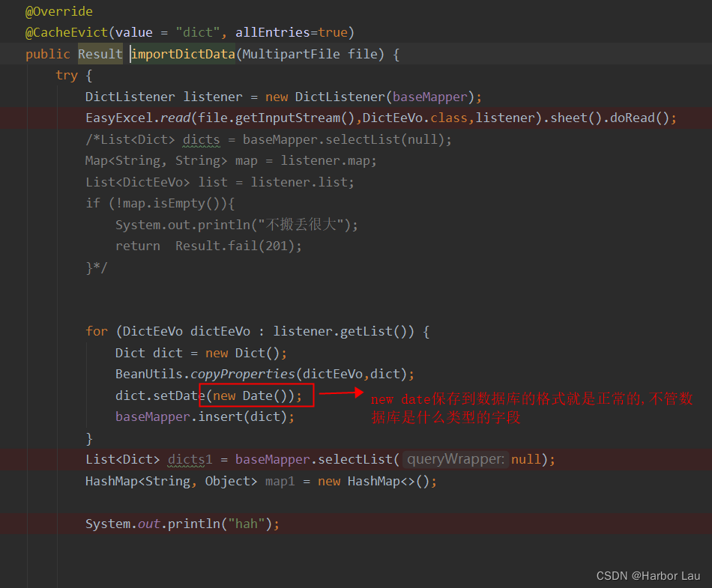The height and width of the screenshot is (588, 712).
Task: Click the @CacheEvict annotation
Action: (67, 32)
